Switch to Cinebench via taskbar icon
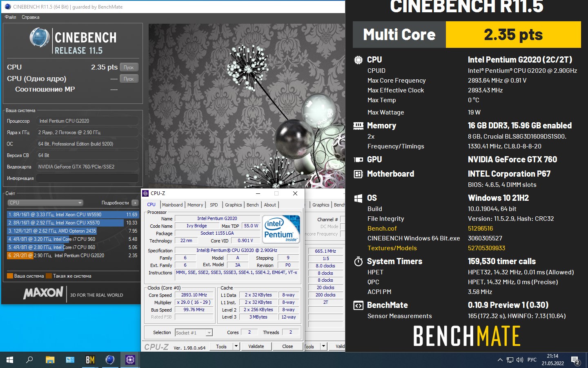The height and width of the screenshot is (368, 588). (x=110, y=360)
